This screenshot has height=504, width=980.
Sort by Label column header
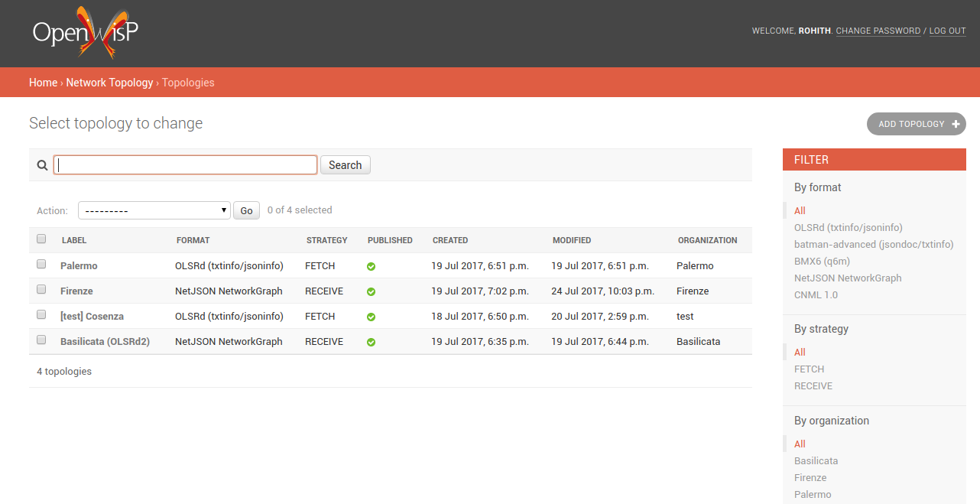[74, 240]
